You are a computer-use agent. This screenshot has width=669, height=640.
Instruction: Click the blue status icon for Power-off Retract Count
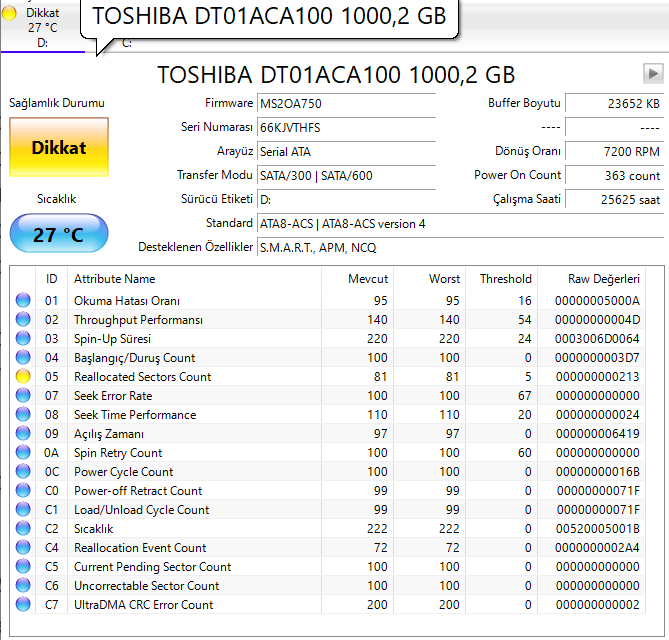tap(23, 490)
